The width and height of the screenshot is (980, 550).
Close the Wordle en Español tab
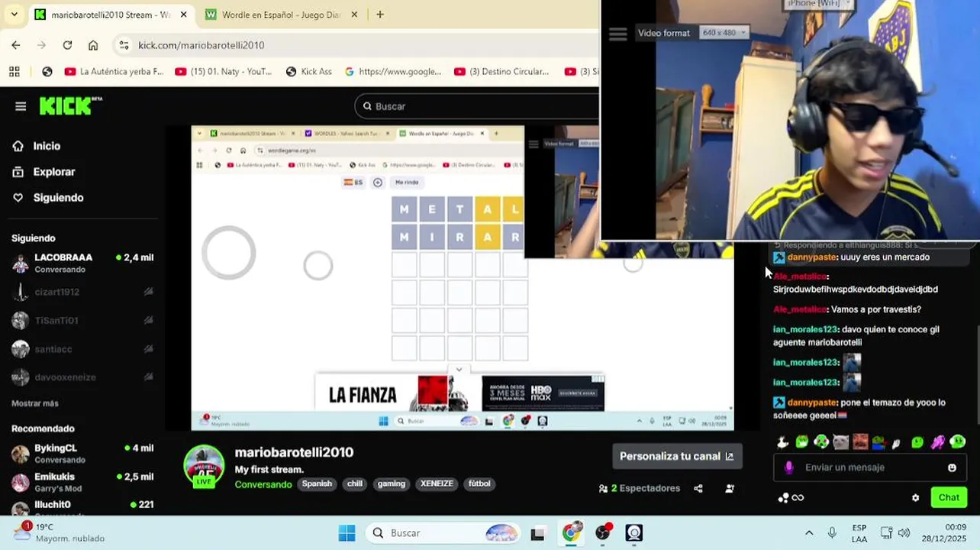354,15
